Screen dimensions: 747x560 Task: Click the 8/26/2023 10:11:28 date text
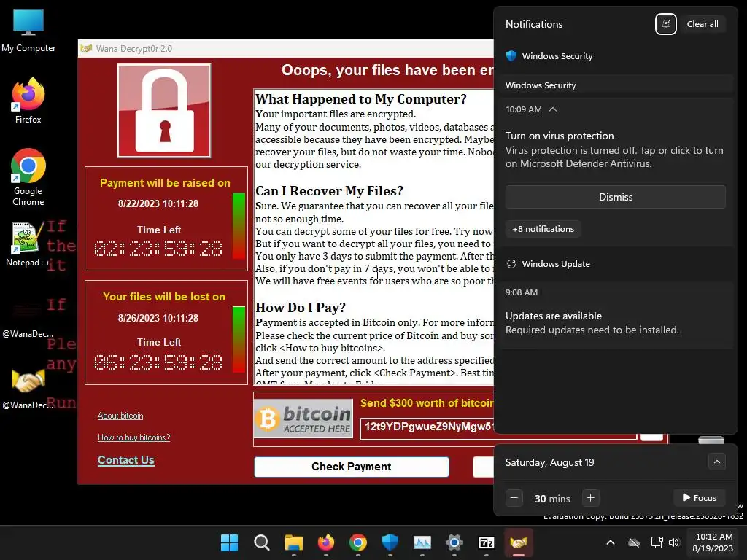158,318
